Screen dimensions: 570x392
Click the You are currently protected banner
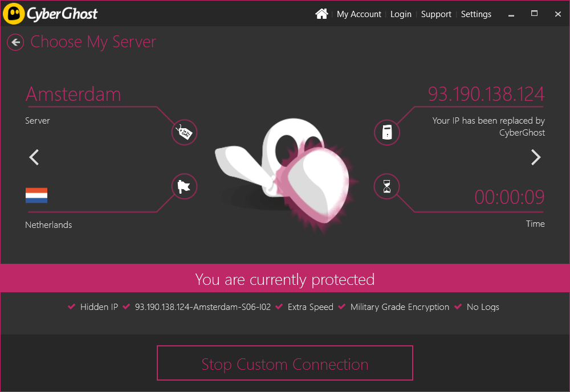pyautogui.click(x=285, y=278)
